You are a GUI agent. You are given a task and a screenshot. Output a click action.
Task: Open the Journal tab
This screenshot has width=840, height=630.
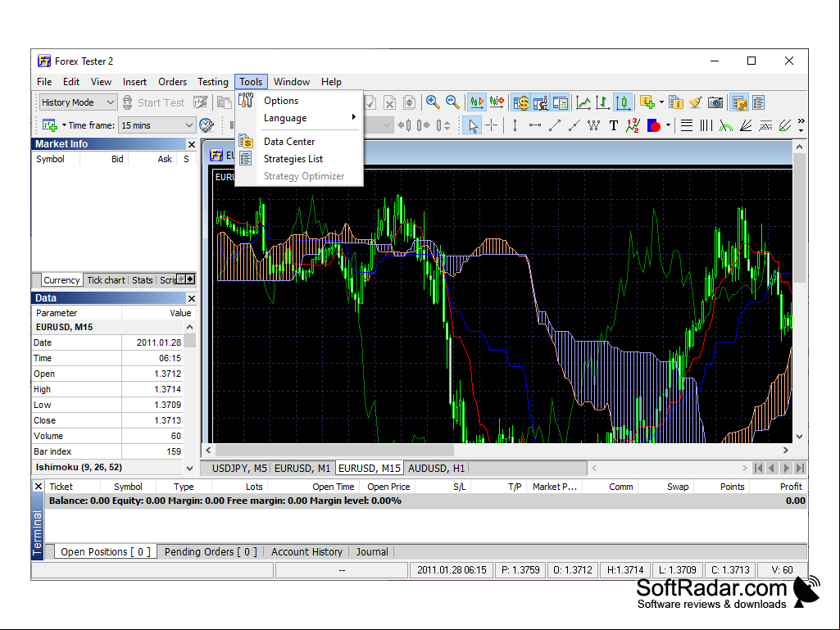tap(372, 552)
